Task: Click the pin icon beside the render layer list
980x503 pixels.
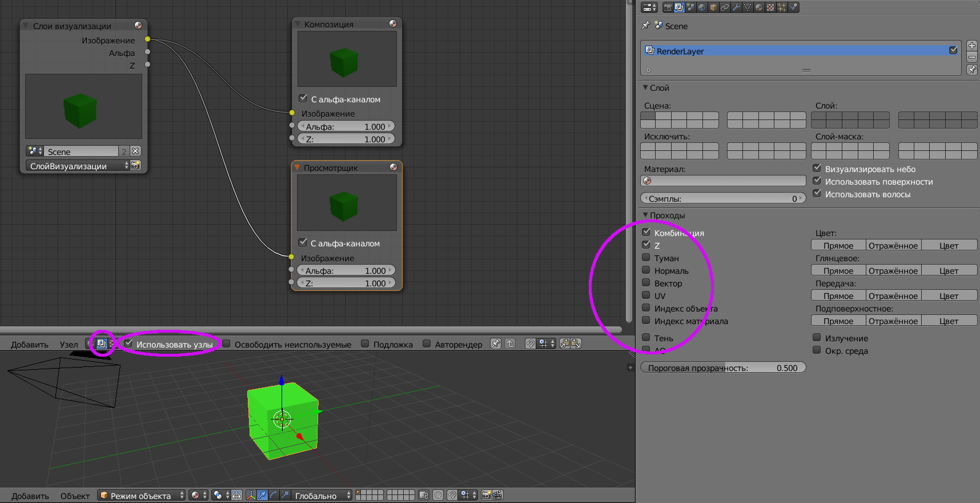Action: pyautogui.click(x=972, y=70)
